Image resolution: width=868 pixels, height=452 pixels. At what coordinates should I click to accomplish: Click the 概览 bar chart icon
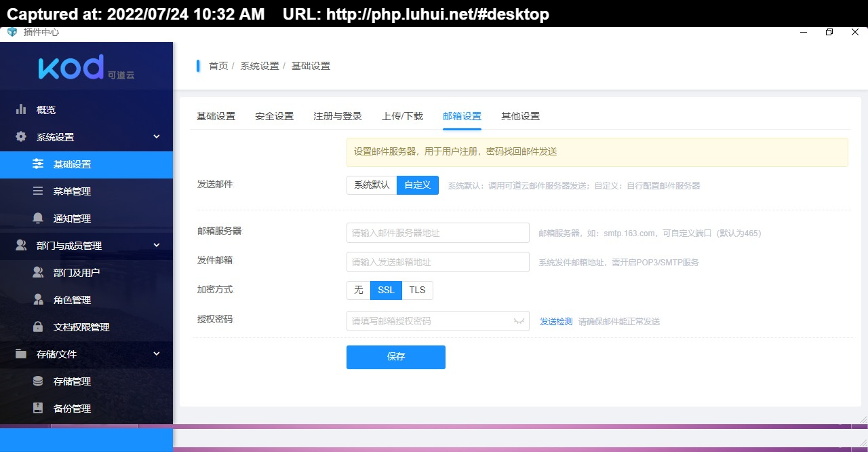[21, 109]
